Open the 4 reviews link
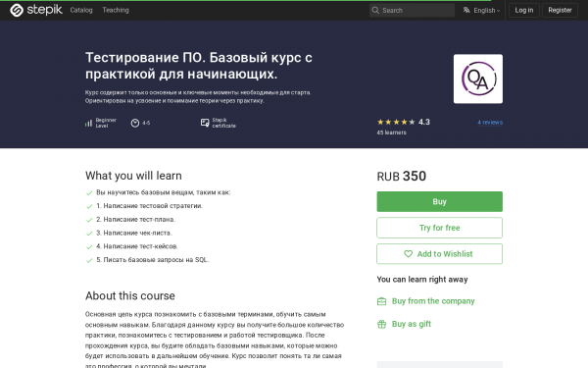The height and width of the screenshot is (368, 588). [490, 123]
